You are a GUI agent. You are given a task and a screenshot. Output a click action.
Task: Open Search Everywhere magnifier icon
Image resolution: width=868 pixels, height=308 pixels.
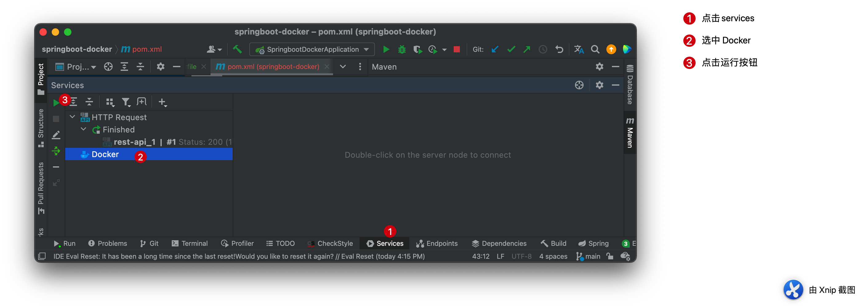tap(595, 50)
